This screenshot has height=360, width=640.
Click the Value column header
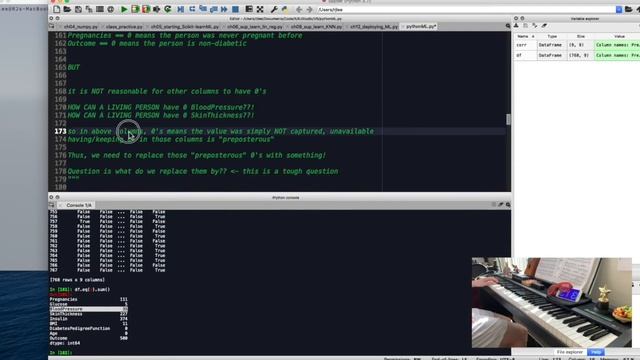click(x=619, y=36)
